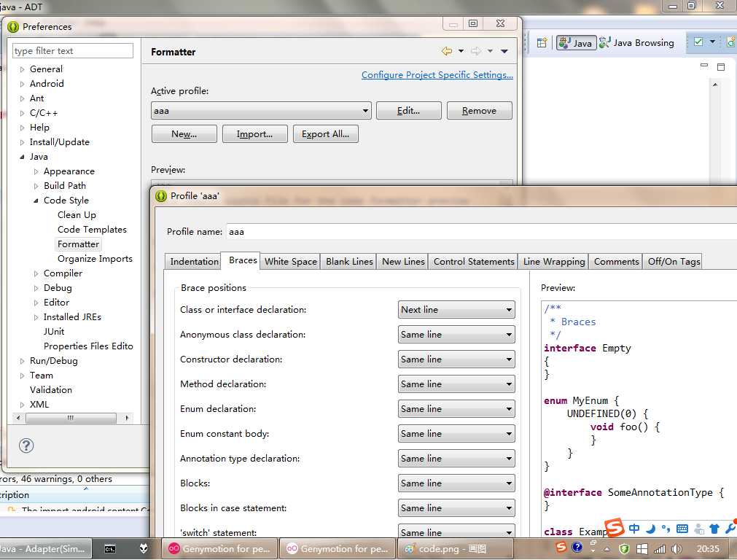This screenshot has width=737, height=560.
Task: Collapse the Java preferences node
Action: point(22,157)
